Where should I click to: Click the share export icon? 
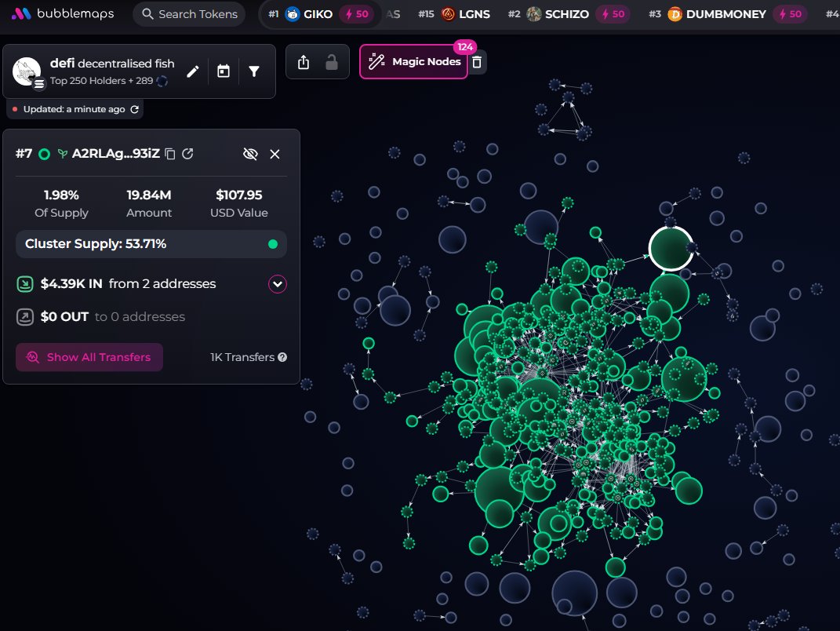pos(304,62)
